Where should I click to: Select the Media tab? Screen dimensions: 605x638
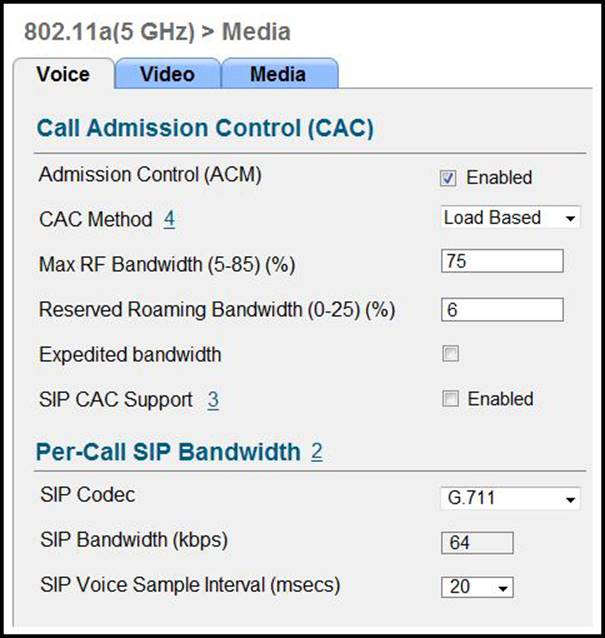279,74
